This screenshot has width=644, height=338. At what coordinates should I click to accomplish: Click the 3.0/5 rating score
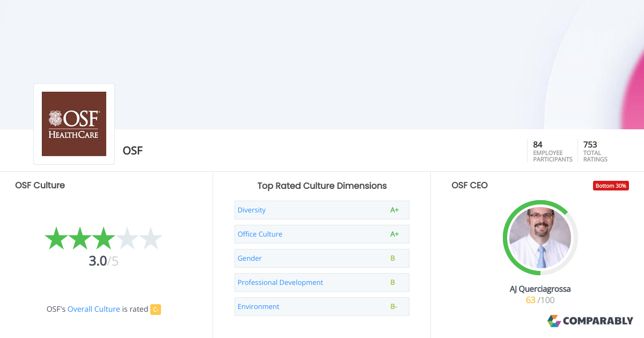click(104, 261)
